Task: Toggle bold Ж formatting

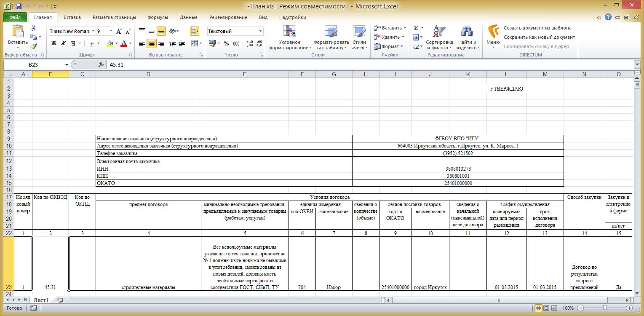Action: click(x=53, y=43)
